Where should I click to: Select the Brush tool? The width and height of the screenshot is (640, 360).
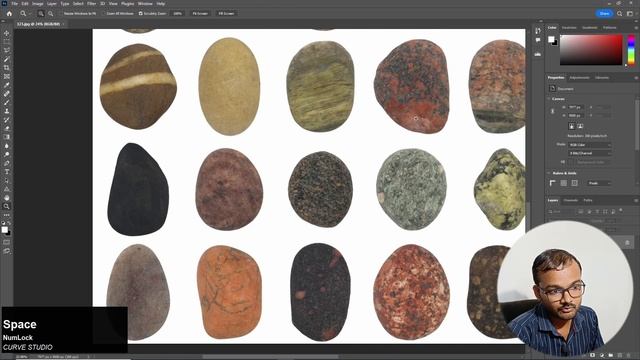(x=7, y=102)
